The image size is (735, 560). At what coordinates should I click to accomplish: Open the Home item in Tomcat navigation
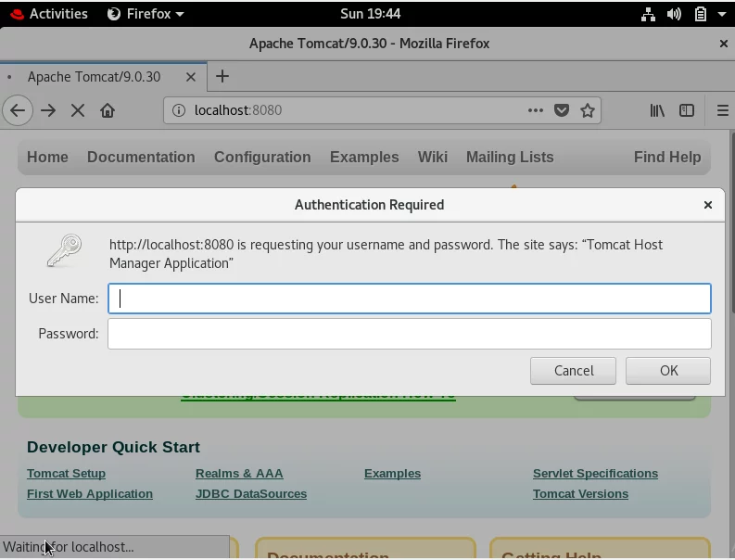pyautogui.click(x=47, y=157)
